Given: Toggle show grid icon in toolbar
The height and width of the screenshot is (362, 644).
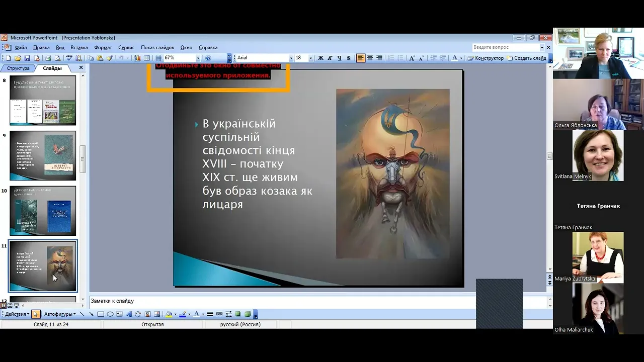Looking at the screenshot, I should pyautogui.click(x=158, y=58).
